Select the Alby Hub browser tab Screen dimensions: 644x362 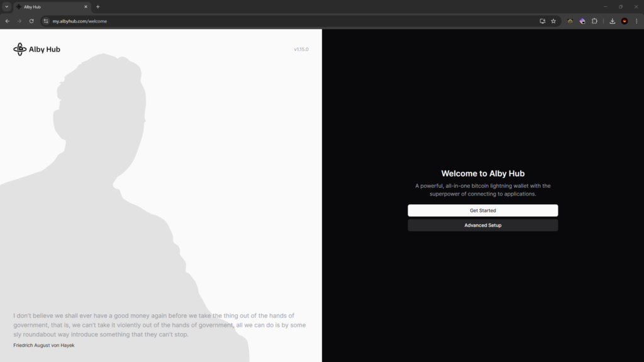click(50, 6)
